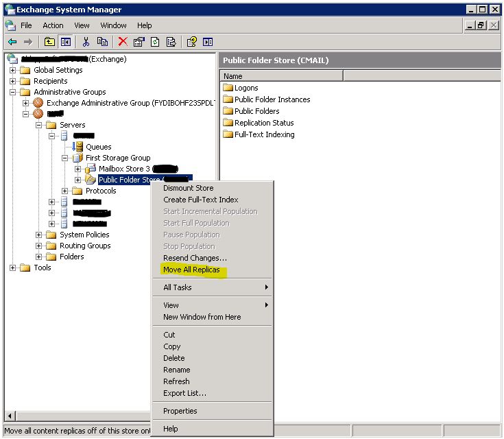
Task: Choose New Window from Here
Action: coord(212,317)
